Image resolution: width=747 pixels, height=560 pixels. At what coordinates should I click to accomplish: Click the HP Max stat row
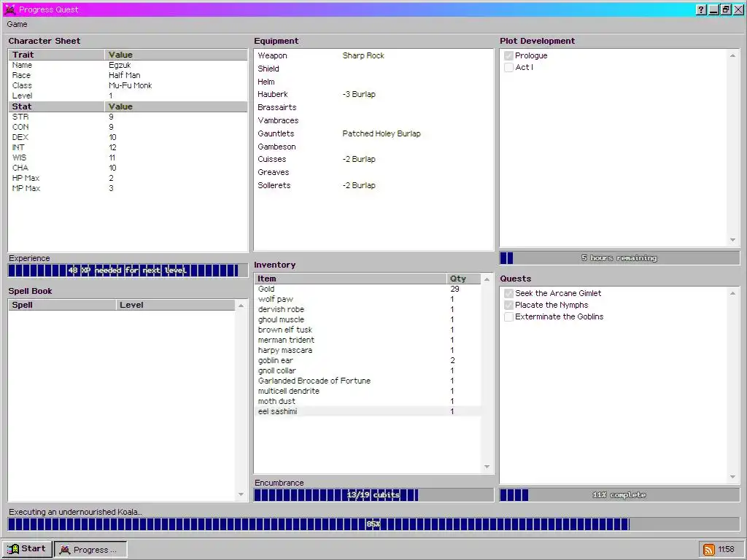click(x=128, y=178)
